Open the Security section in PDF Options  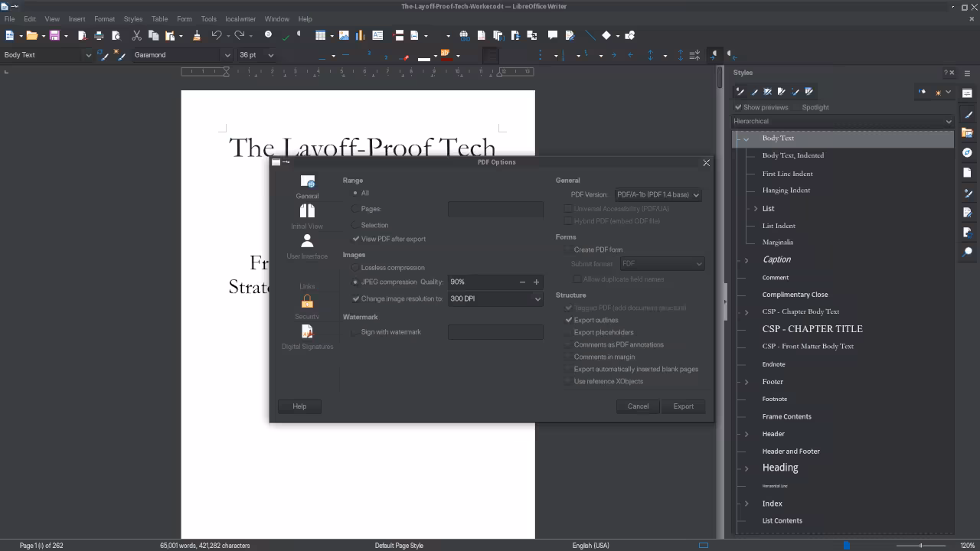[307, 307]
